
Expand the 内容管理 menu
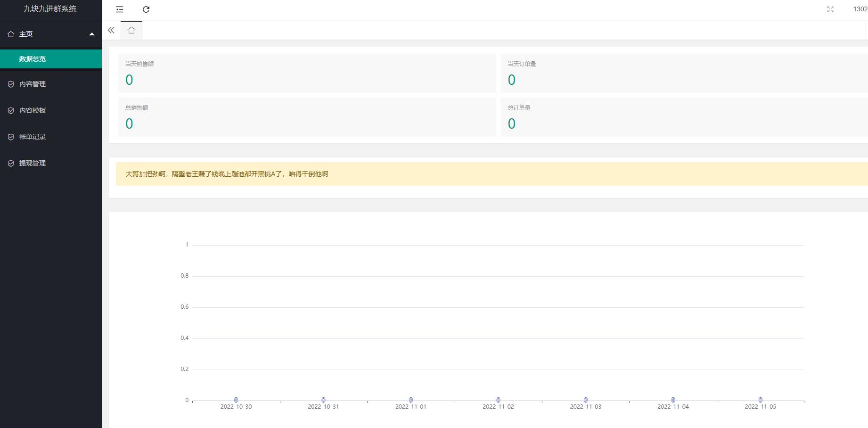click(33, 84)
